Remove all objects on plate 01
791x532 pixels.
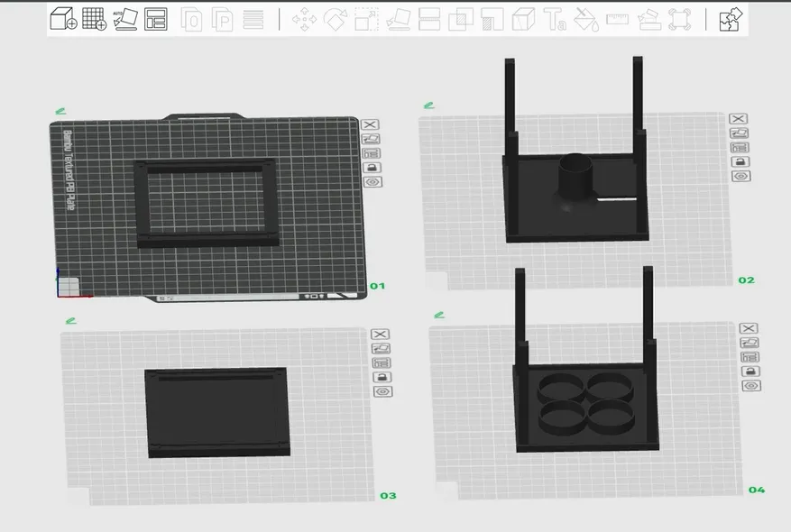370,124
